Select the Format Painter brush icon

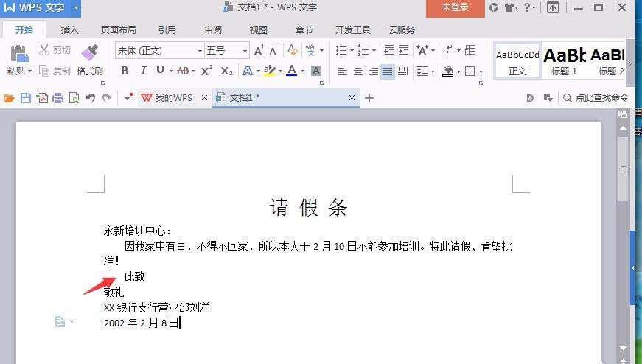click(x=89, y=54)
